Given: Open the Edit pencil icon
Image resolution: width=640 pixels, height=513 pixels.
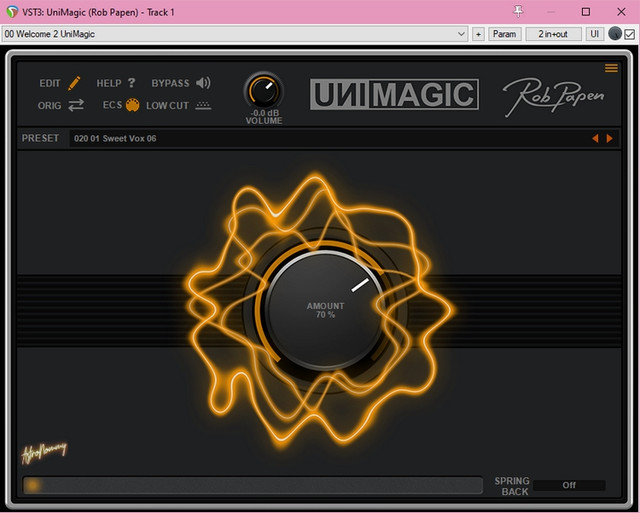Looking at the screenshot, I should (x=74, y=83).
